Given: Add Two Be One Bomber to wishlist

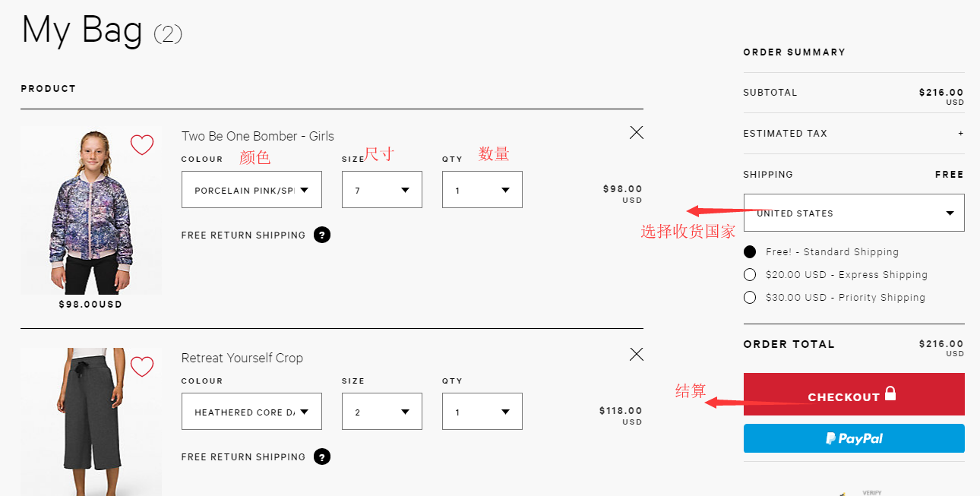Looking at the screenshot, I should pos(142,144).
